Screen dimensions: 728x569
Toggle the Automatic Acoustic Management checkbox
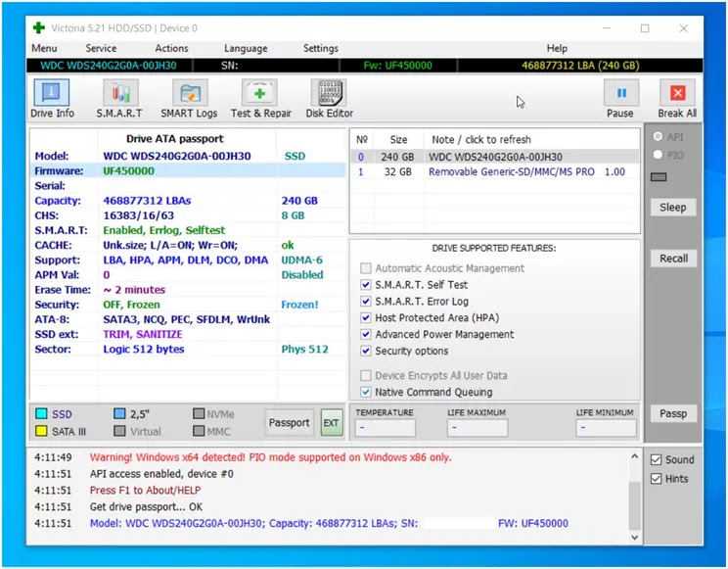366,268
